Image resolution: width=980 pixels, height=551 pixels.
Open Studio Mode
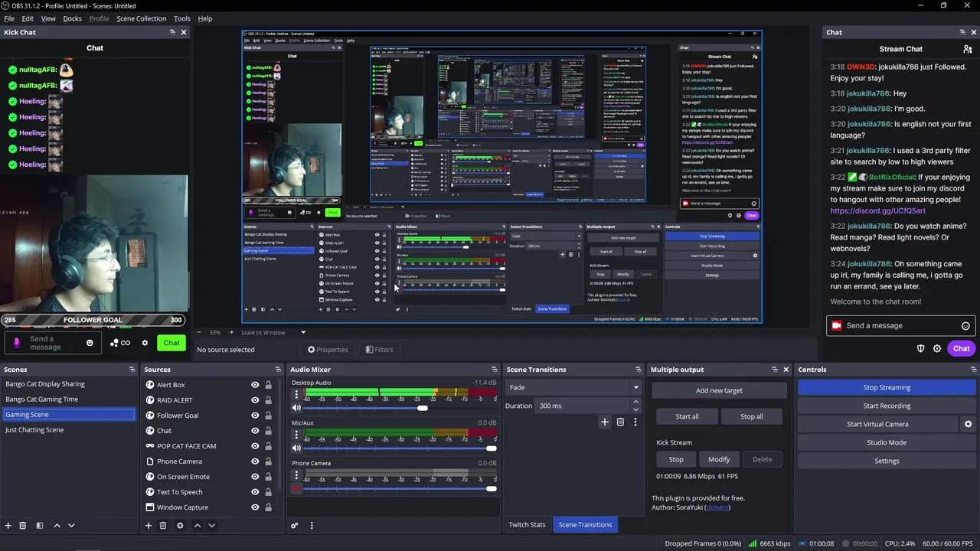click(x=887, y=442)
